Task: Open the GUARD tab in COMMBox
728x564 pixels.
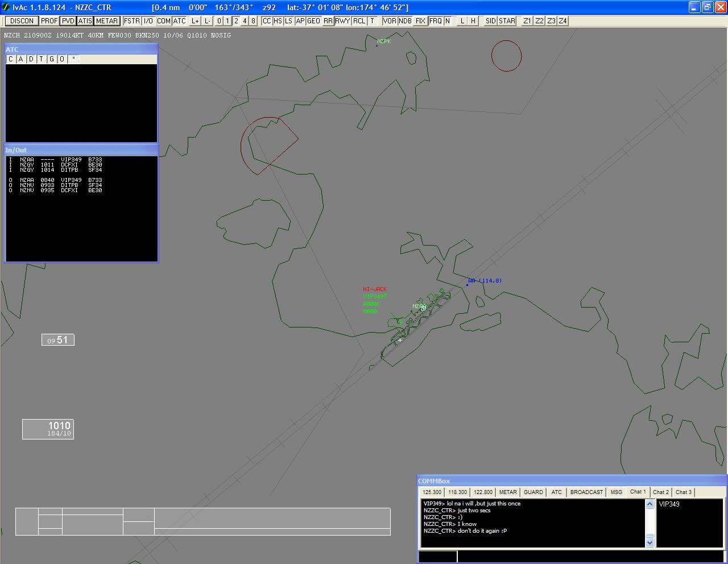Action: click(533, 492)
